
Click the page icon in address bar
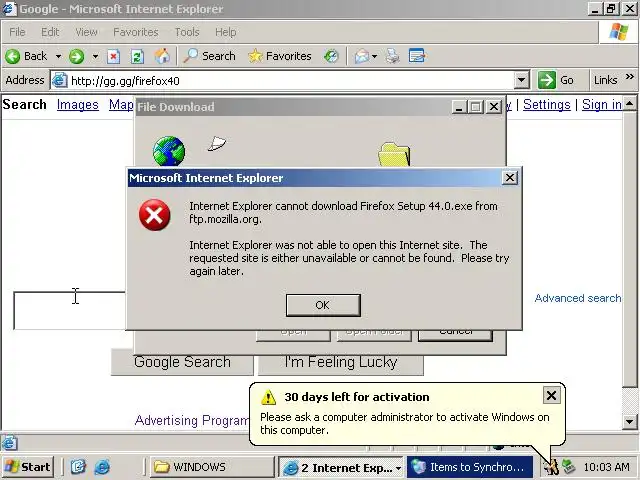(x=60, y=80)
